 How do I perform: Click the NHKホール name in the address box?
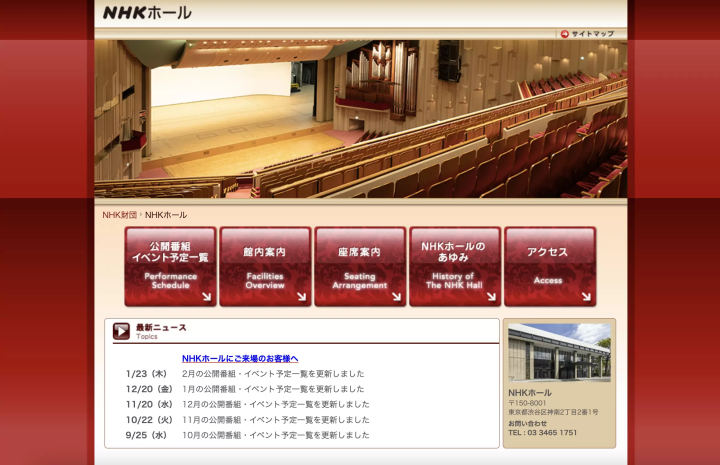[x=529, y=393]
